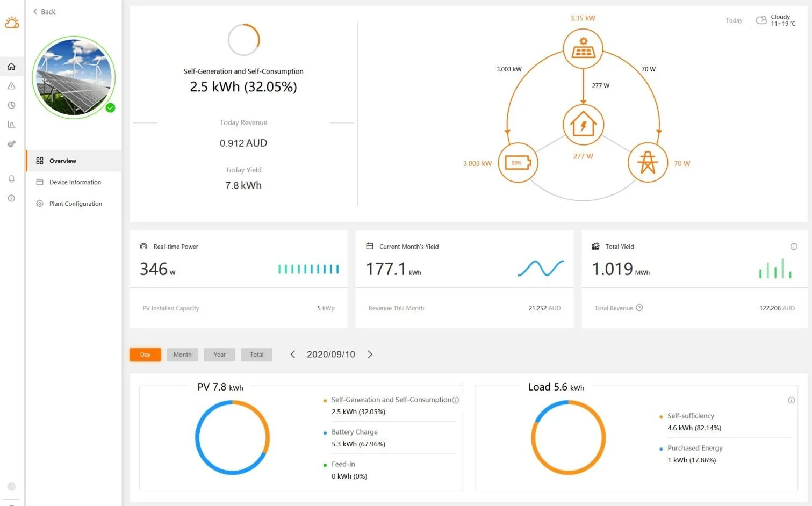This screenshot has height=506, width=812.
Task: Click the plant photo thumbnail
Action: [x=73, y=77]
